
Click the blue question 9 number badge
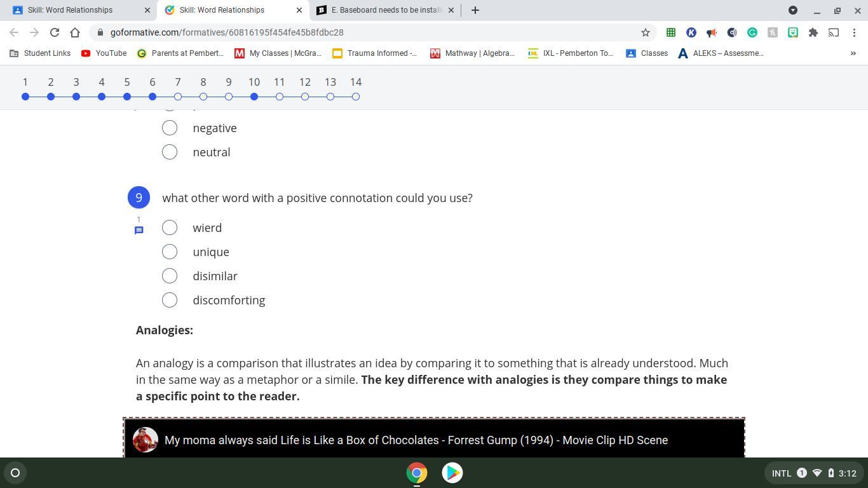coord(139,198)
